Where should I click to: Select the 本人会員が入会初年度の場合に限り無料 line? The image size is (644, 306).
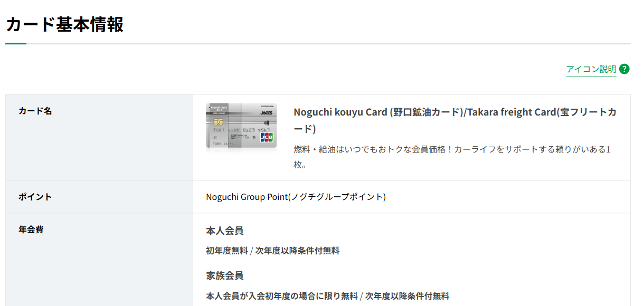click(327, 296)
